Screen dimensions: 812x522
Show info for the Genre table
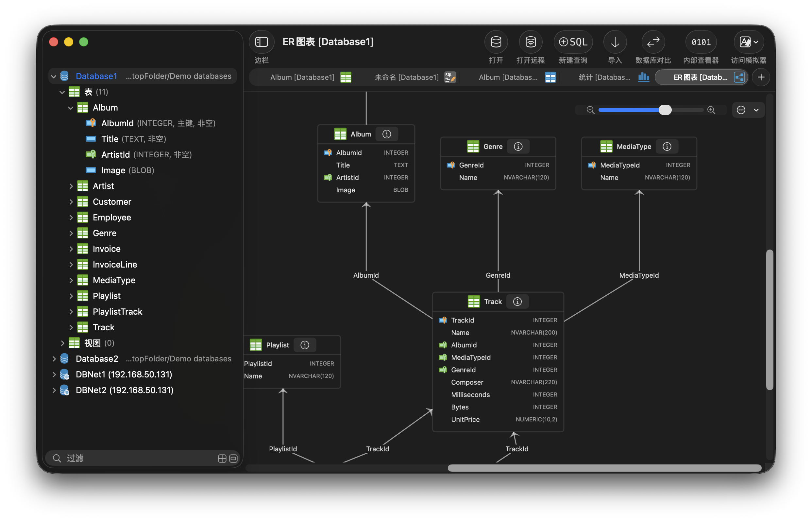point(518,147)
